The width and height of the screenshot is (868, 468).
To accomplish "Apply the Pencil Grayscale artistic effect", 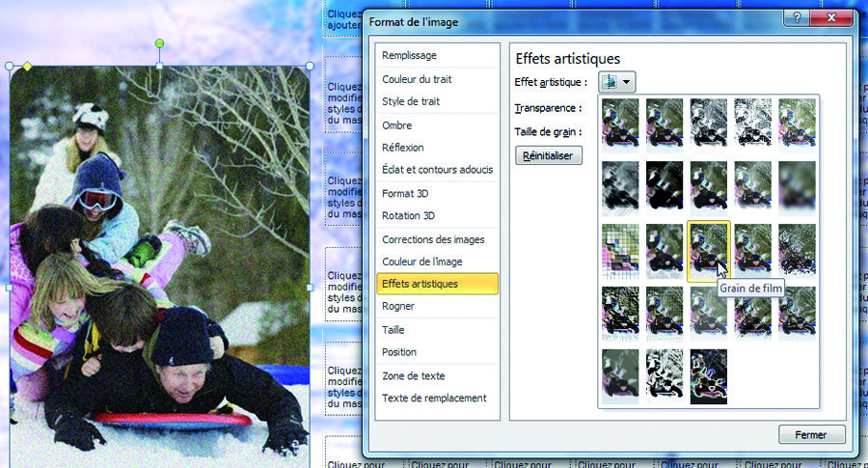I will click(x=709, y=124).
